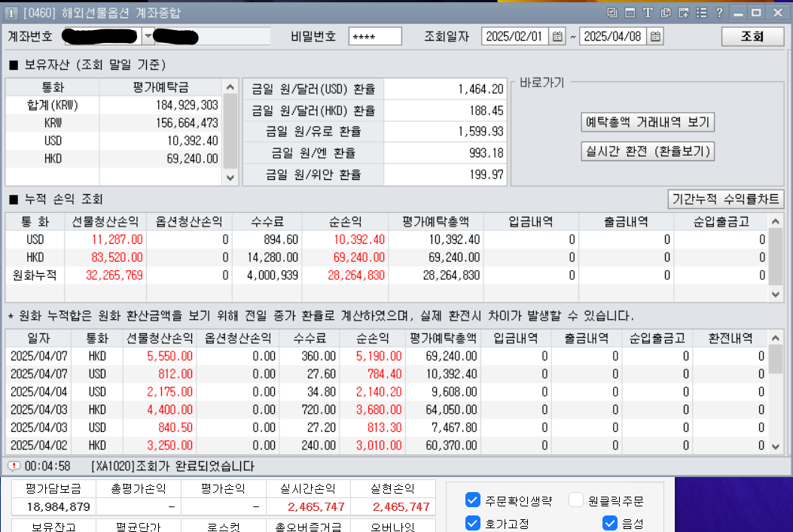Click the add-new-window icon in title bar
Viewport: 793px width, 532px height.
click(684, 13)
